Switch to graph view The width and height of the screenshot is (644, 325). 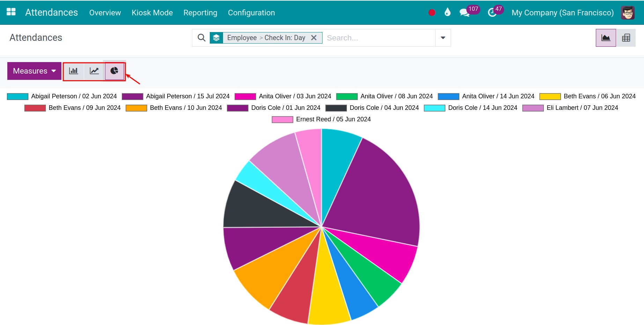click(x=606, y=38)
